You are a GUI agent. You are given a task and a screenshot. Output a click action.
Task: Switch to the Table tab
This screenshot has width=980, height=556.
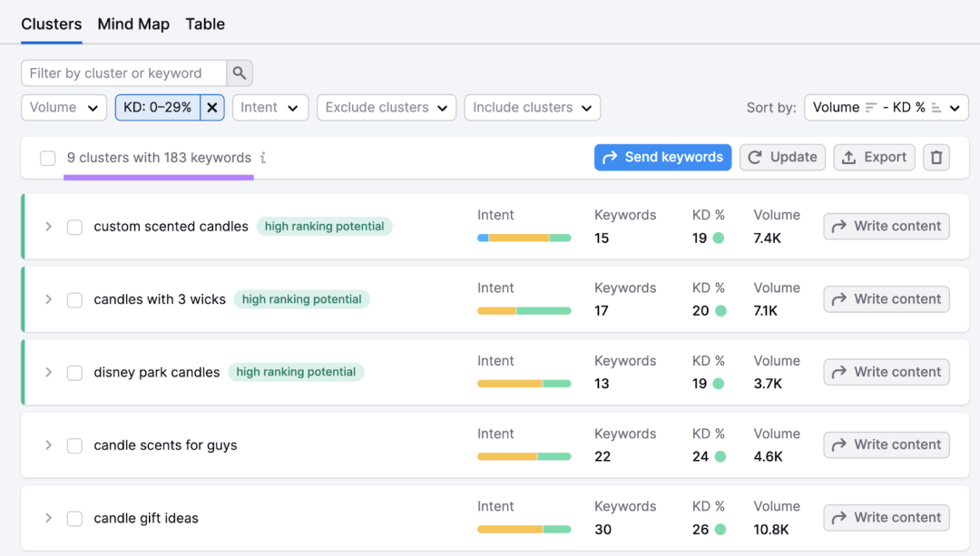(x=205, y=24)
